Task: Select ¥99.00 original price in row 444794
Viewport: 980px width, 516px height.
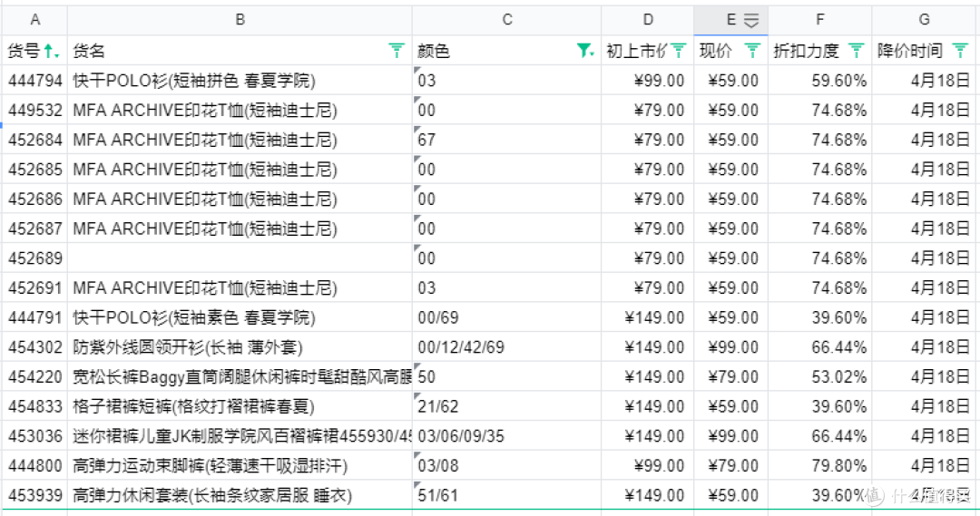Action: pyautogui.click(x=648, y=81)
